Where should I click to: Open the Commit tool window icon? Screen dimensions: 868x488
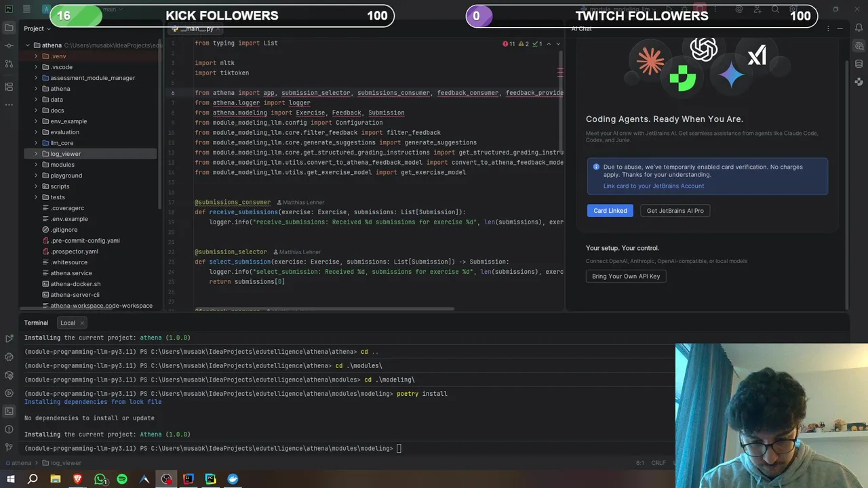pyautogui.click(x=9, y=45)
